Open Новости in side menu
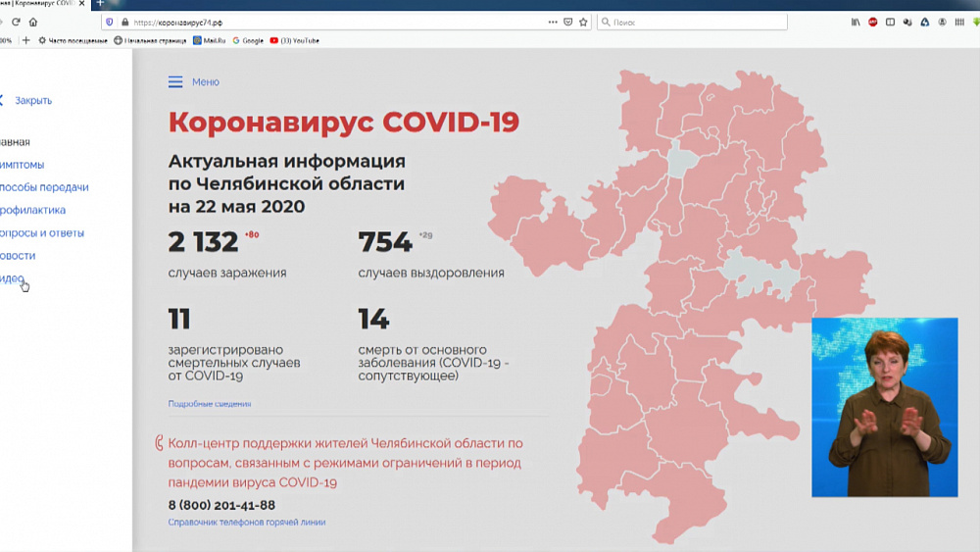 pyautogui.click(x=18, y=255)
